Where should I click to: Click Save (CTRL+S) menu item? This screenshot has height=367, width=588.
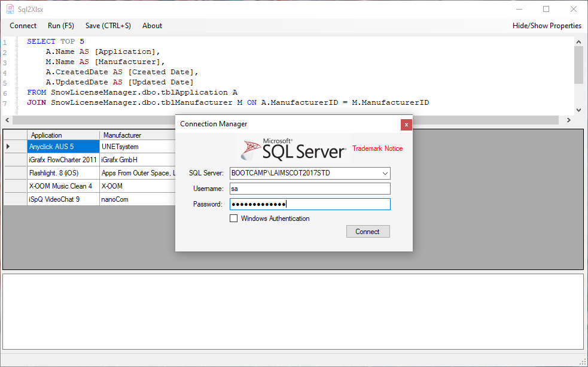click(108, 26)
